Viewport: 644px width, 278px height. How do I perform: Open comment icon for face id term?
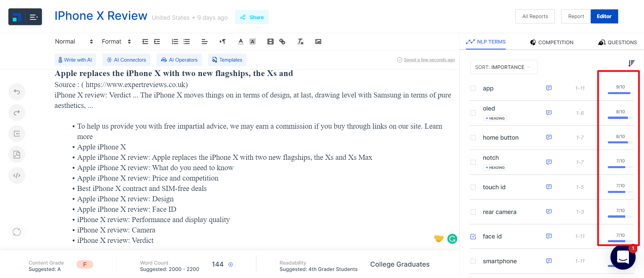[549, 236]
